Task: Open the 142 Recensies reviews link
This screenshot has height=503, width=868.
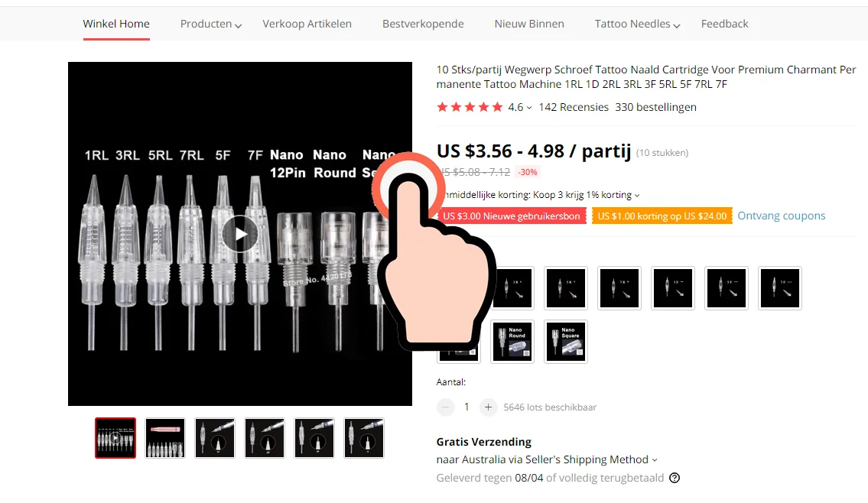Action: [x=574, y=107]
